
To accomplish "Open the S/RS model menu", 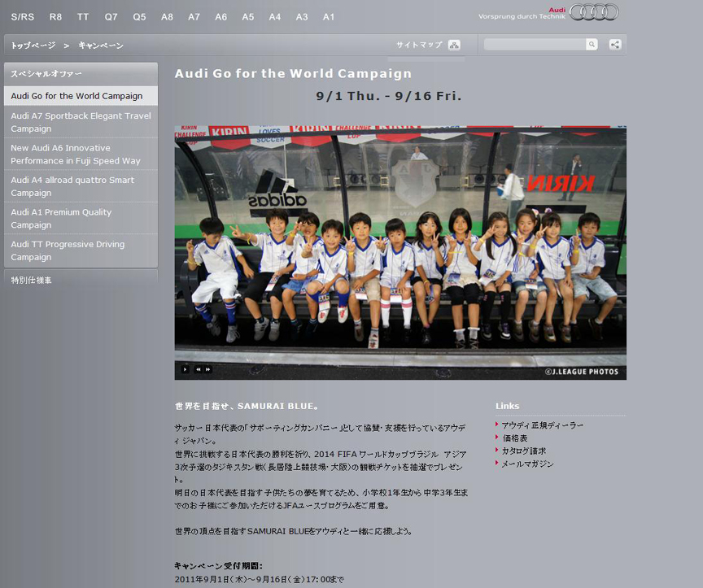I will click(23, 16).
